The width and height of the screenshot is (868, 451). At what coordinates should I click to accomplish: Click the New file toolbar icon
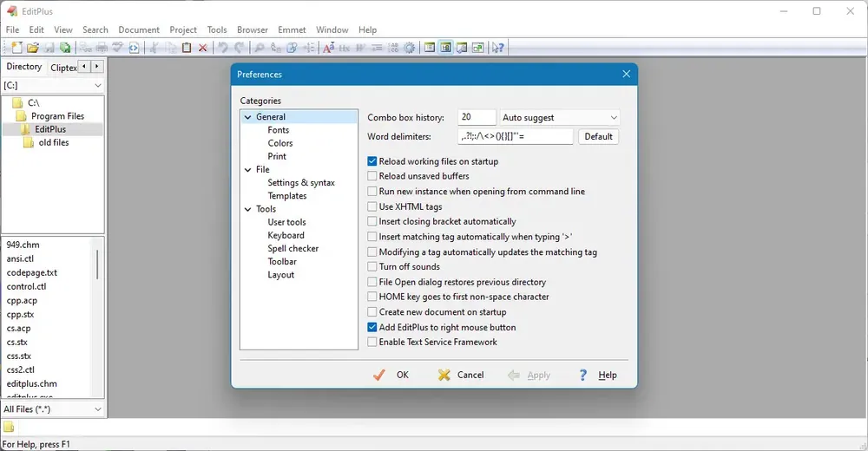(x=16, y=48)
